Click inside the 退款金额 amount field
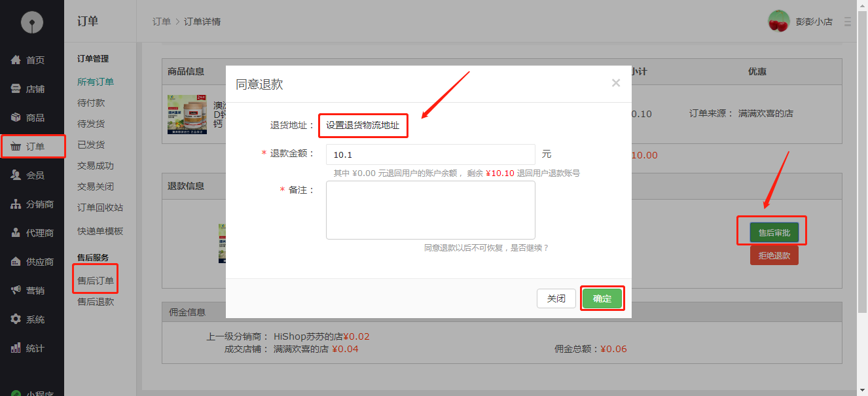868x396 pixels. point(430,154)
